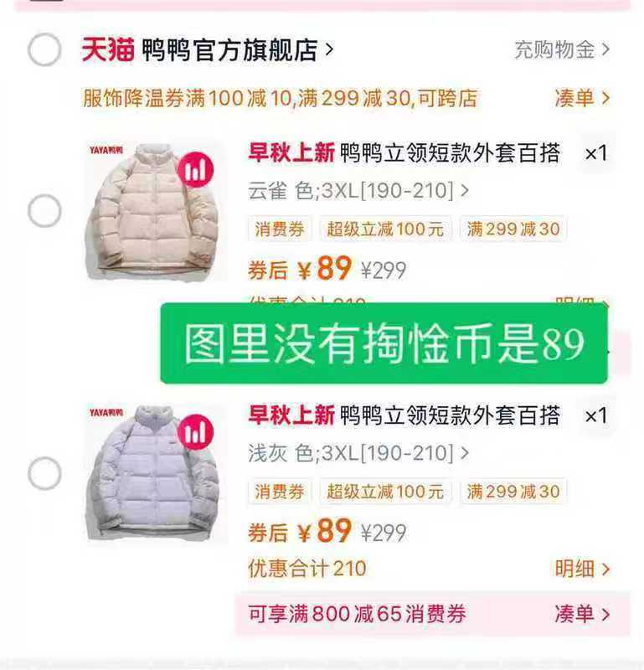Change 浅灰色 3XL size option
The image size is (644, 670).
(x=358, y=453)
